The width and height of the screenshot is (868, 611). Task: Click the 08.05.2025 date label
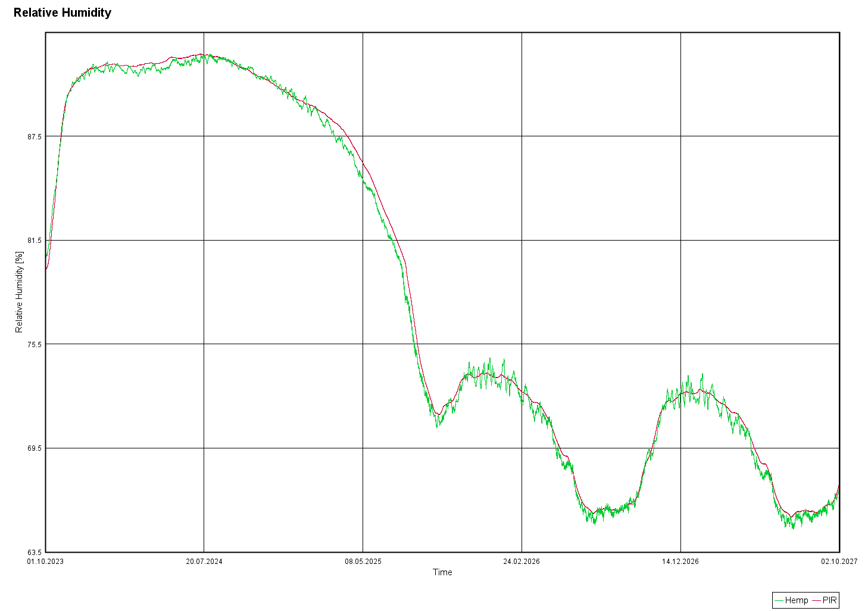point(363,562)
